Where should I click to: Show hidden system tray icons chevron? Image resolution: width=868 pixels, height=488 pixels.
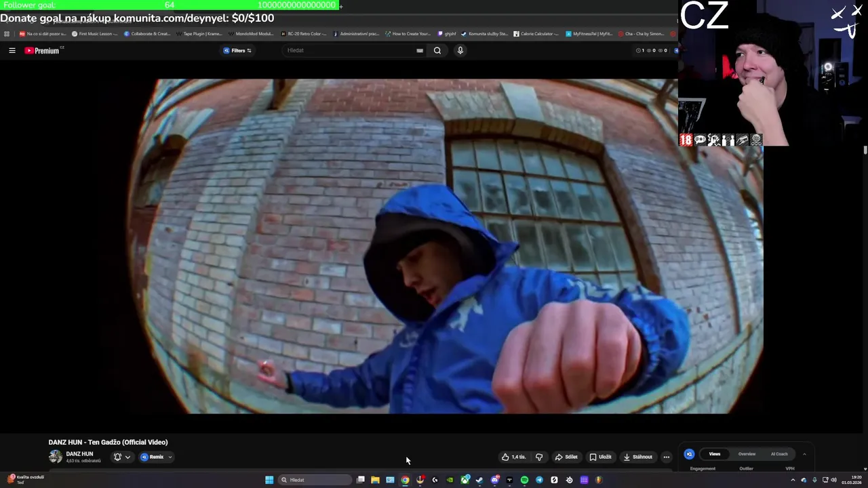(x=793, y=480)
